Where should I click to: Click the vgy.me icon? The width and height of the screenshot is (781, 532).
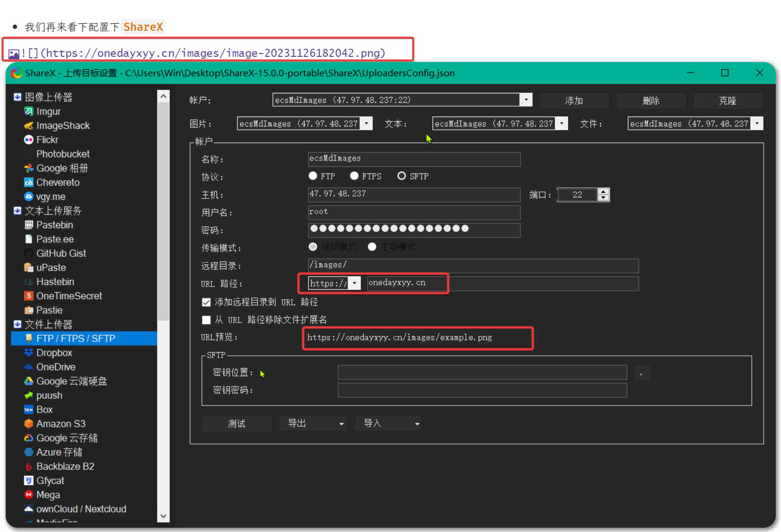pos(29,197)
